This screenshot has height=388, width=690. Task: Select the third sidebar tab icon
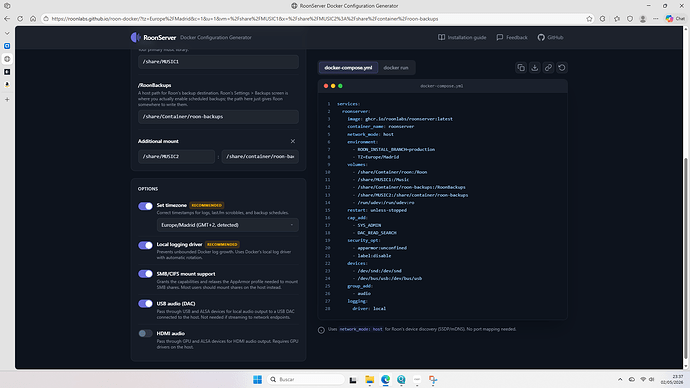pos(7,72)
